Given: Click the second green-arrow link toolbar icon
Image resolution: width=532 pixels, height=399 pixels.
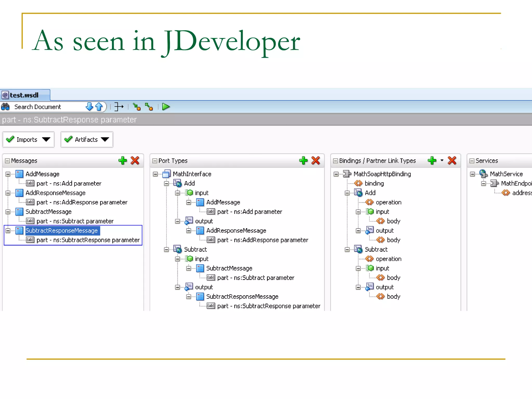Looking at the screenshot, I should coord(149,107).
